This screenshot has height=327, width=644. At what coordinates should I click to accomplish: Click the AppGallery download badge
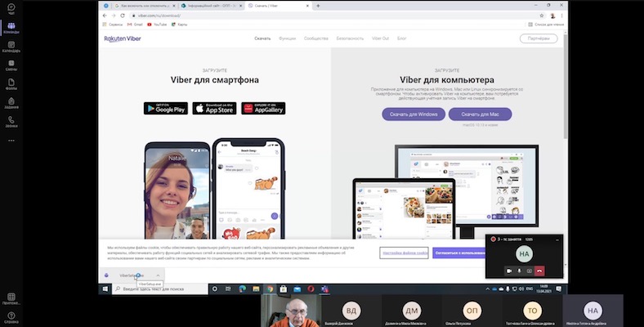tap(263, 109)
